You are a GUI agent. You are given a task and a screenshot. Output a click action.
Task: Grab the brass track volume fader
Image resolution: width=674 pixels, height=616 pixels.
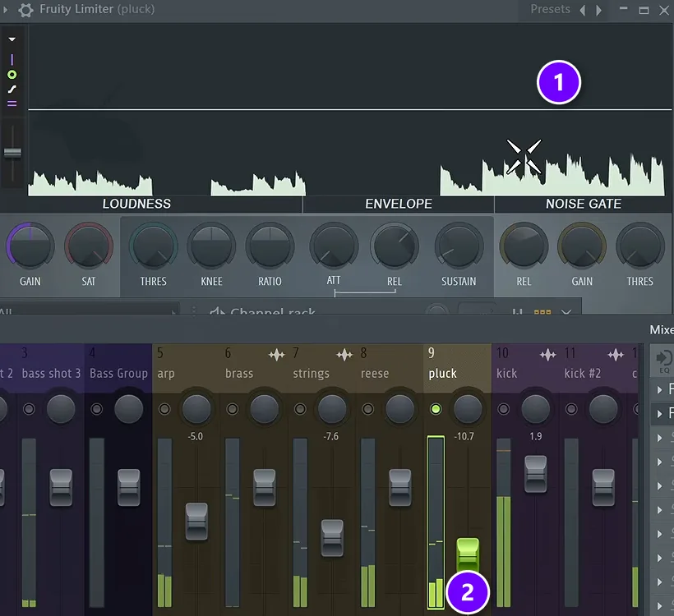tap(265, 488)
